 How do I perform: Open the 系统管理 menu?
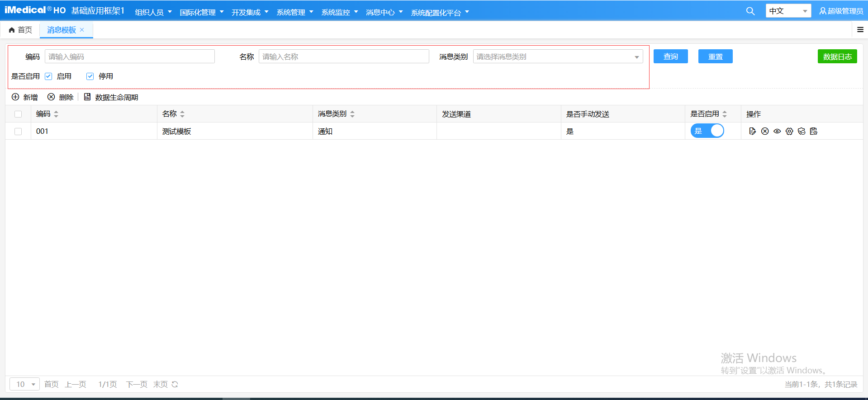(x=294, y=12)
